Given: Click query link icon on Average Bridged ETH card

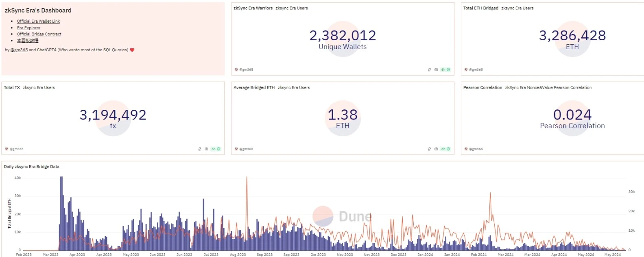Looking at the screenshot, I should [x=429, y=149].
